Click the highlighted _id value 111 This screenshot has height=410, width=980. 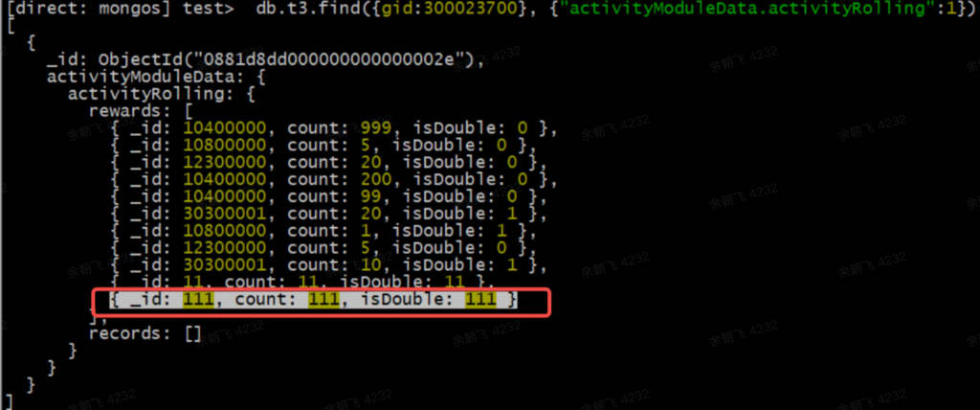click(198, 300)
